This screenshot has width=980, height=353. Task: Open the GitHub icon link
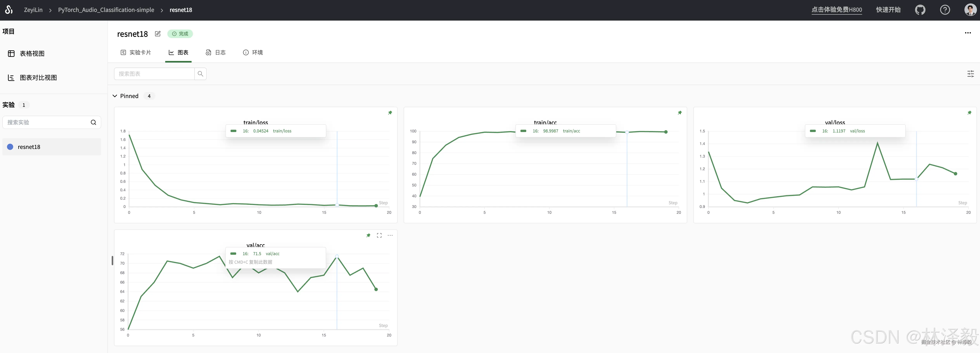920,10
